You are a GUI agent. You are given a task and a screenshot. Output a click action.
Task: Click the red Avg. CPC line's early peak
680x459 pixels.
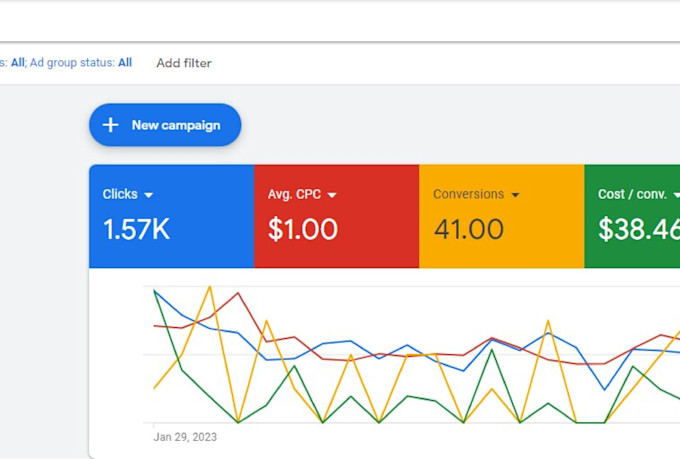point(238,294)
